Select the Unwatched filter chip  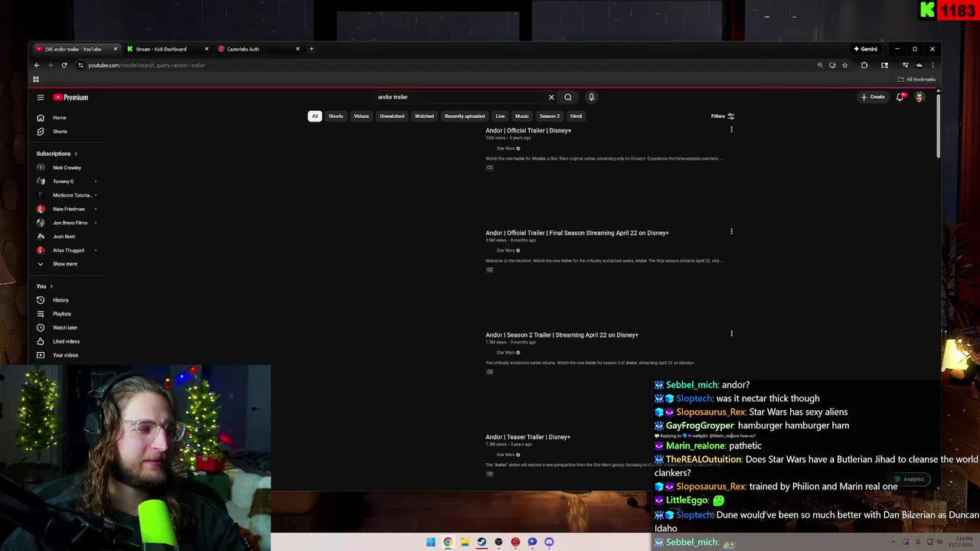pyautogui.click(x=392, y=116)
